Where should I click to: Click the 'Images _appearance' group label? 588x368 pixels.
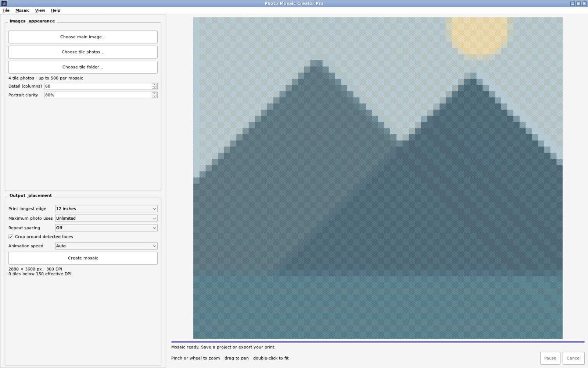pyautogui.click(x=32, y=21)
